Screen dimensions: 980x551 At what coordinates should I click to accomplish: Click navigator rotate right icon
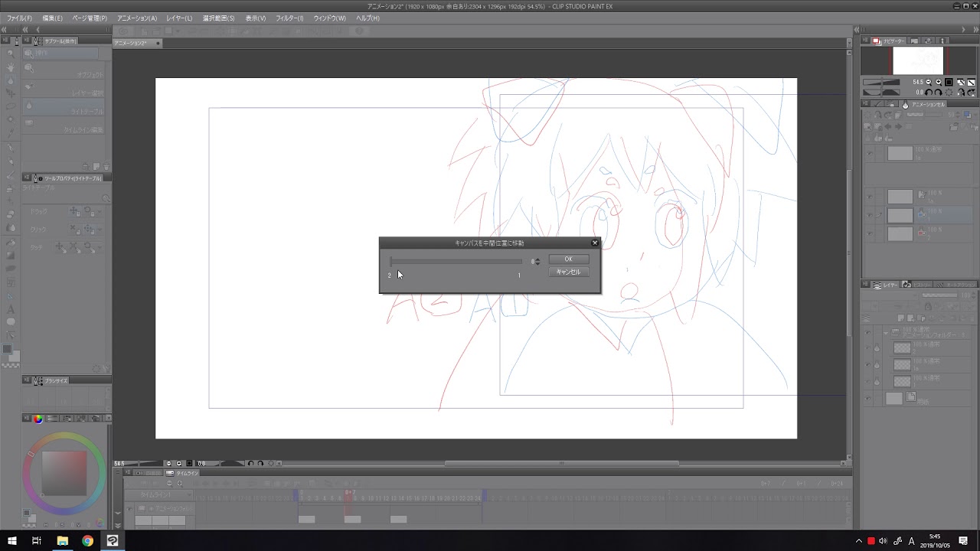(x=937, y=92)
